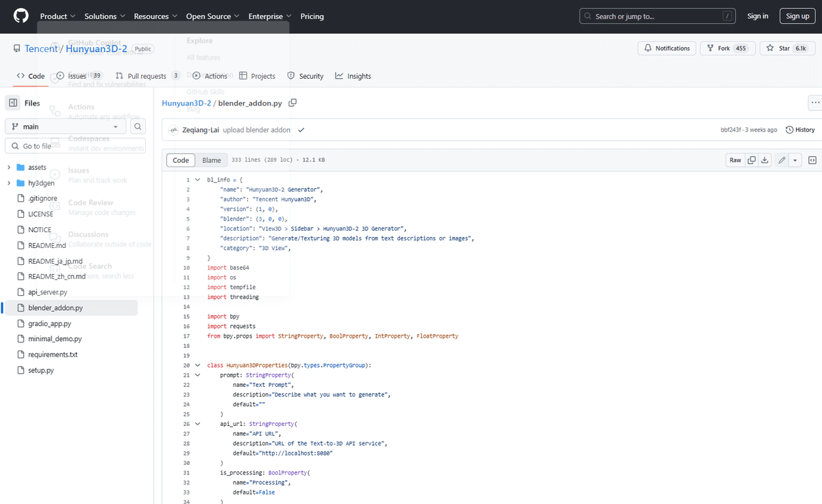Image resolution: width=822 pixels, height=504 pixels.
Task: Switch to the Insights tab
Action: pos(353,76)
